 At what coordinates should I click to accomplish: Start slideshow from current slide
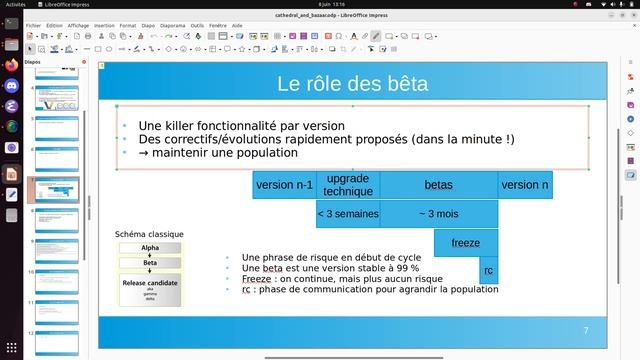pos(264,36)
